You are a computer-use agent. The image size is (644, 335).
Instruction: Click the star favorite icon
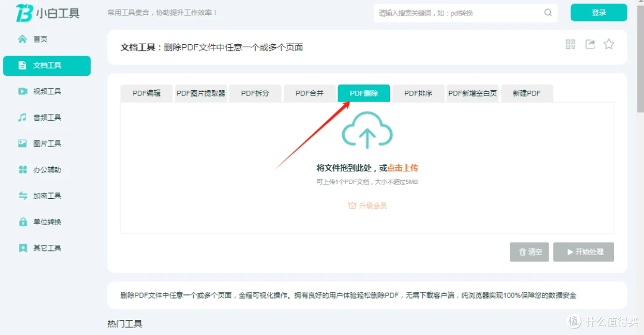pyautogui.click(x=609, y=44)
